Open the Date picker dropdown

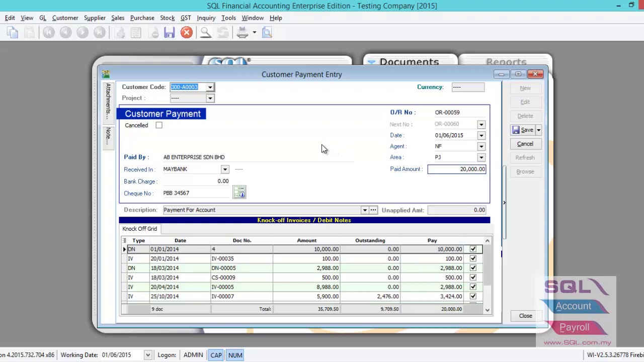tap(481, 135)
